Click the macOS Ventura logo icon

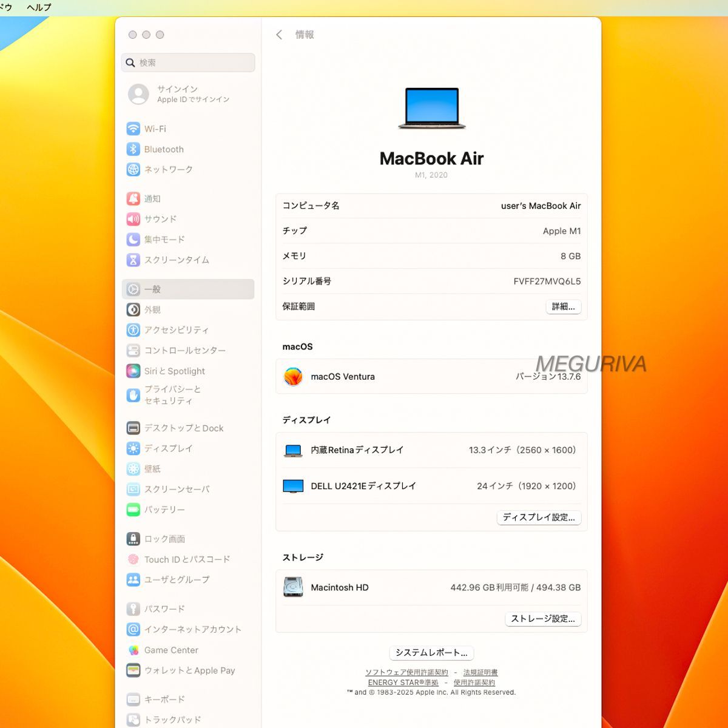(293, 377)
